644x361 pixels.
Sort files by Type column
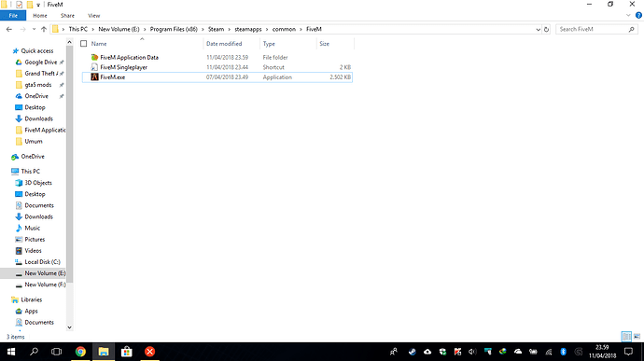tap(269, 44)
